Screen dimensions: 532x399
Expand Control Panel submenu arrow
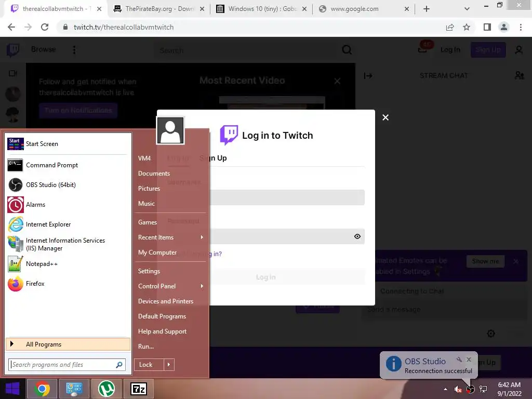point(202,286)
